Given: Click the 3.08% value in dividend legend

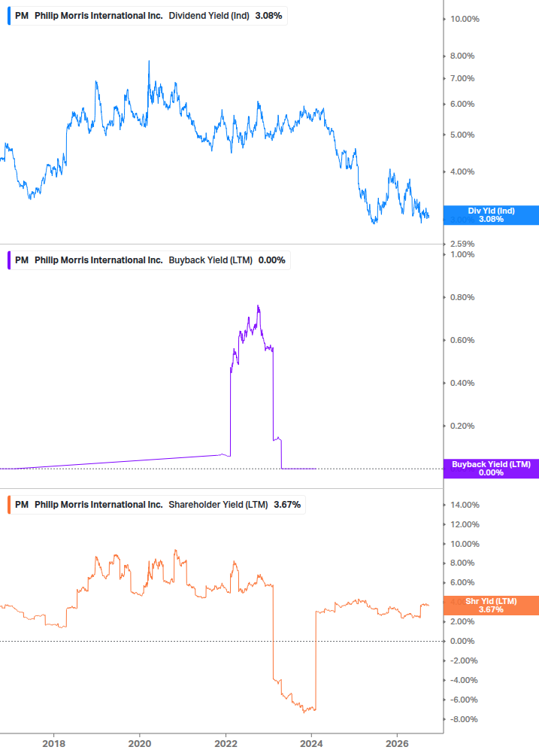Looking at the screenshot, I should (269, 16).
